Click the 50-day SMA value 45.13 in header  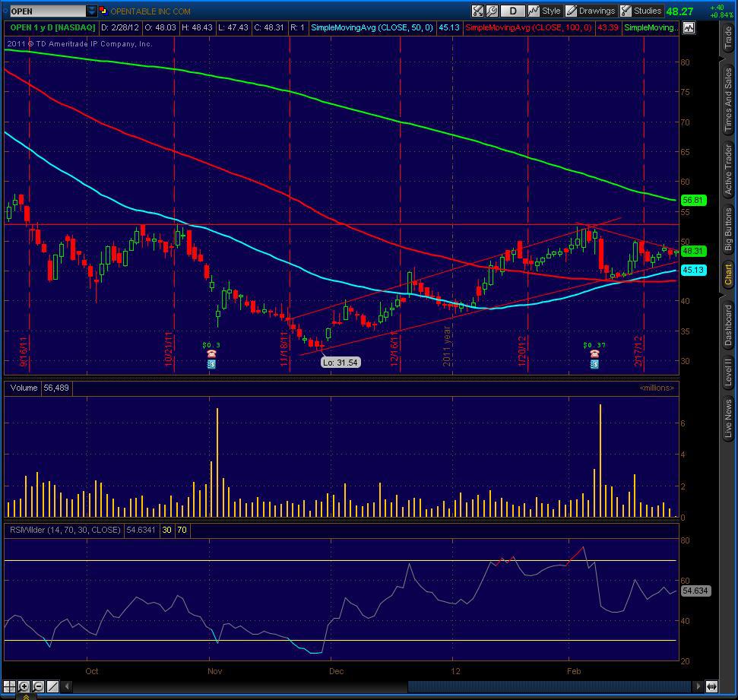point(449,28)
